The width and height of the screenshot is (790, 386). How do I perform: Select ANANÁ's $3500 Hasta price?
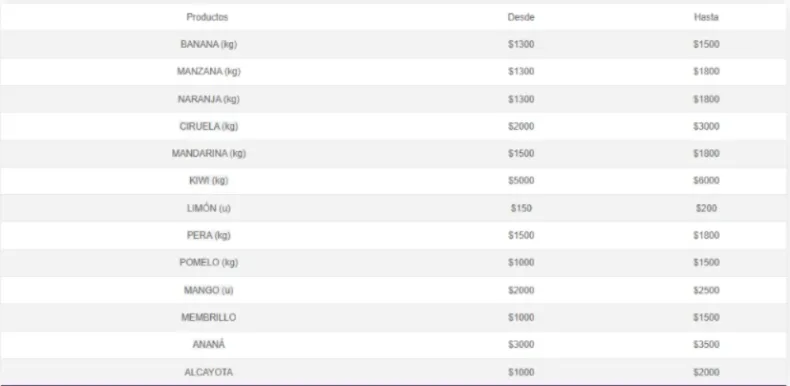click(706, 345)
